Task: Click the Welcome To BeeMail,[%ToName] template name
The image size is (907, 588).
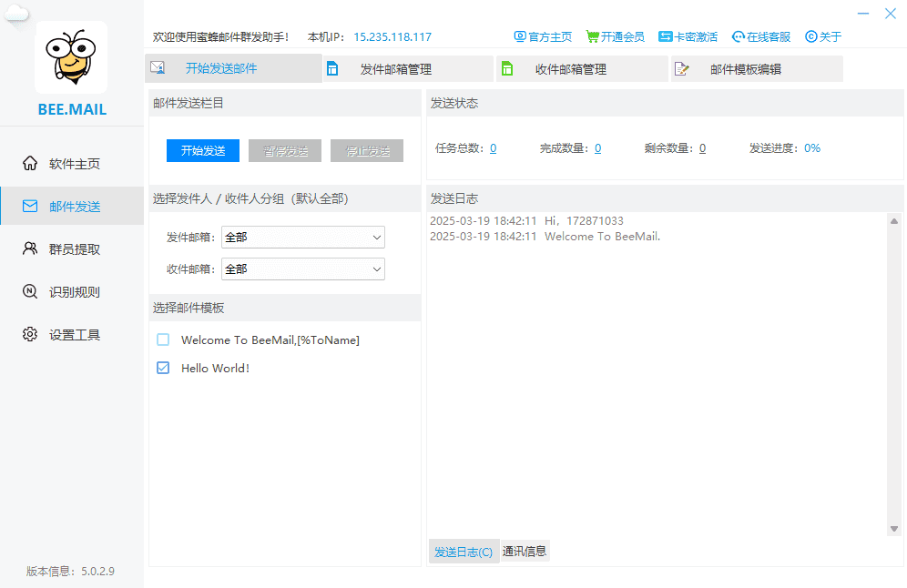Action: (x=270, y=340)
